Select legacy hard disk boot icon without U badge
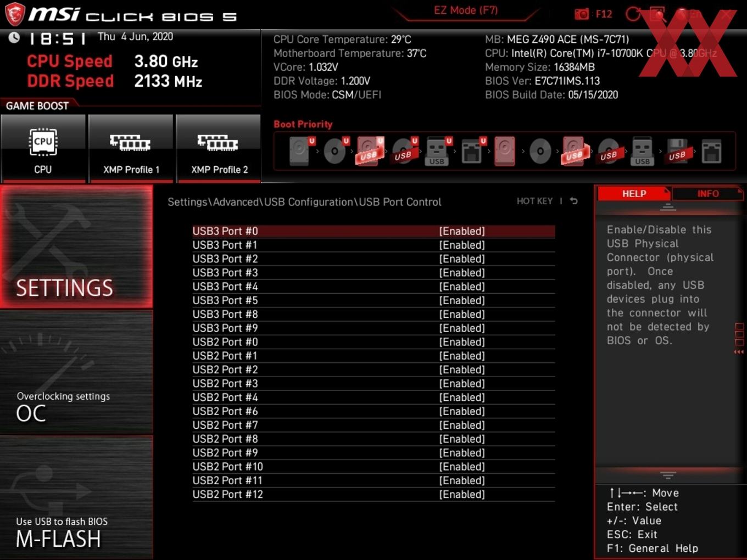Screen dimensions: 747x560 pyautogui.click(x=505, y=151)
